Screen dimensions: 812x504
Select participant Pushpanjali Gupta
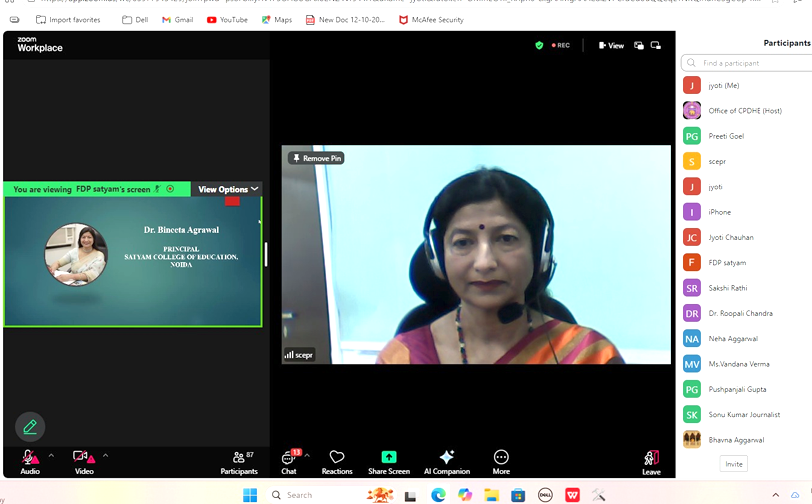(746, 390)
